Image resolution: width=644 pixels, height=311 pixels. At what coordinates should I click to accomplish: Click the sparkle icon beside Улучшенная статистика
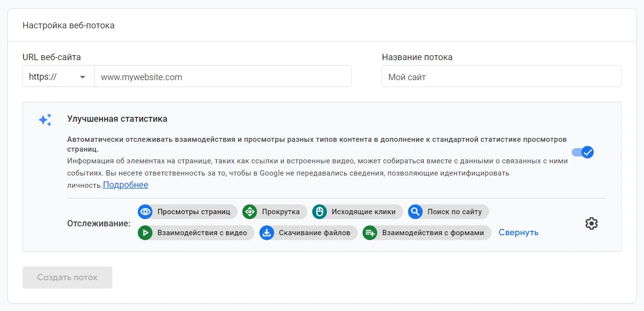45,120
